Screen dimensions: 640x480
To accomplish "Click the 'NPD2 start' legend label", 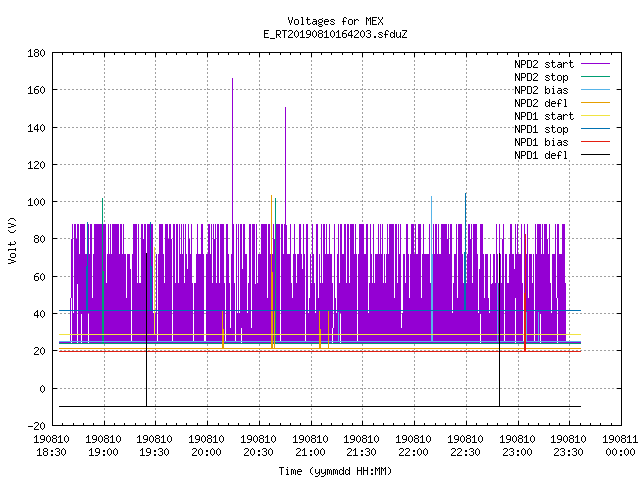I will click(x=544, y=64).
